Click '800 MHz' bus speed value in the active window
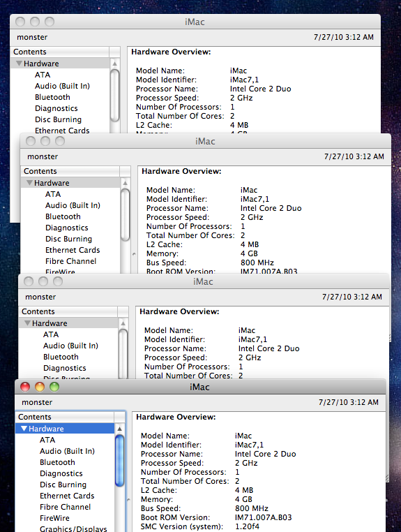 252,508
